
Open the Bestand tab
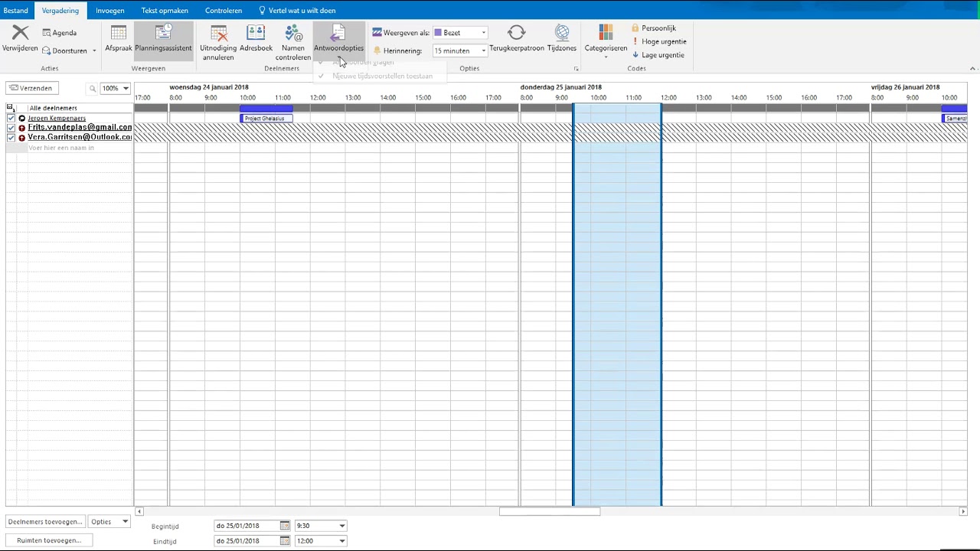(15, 11)
